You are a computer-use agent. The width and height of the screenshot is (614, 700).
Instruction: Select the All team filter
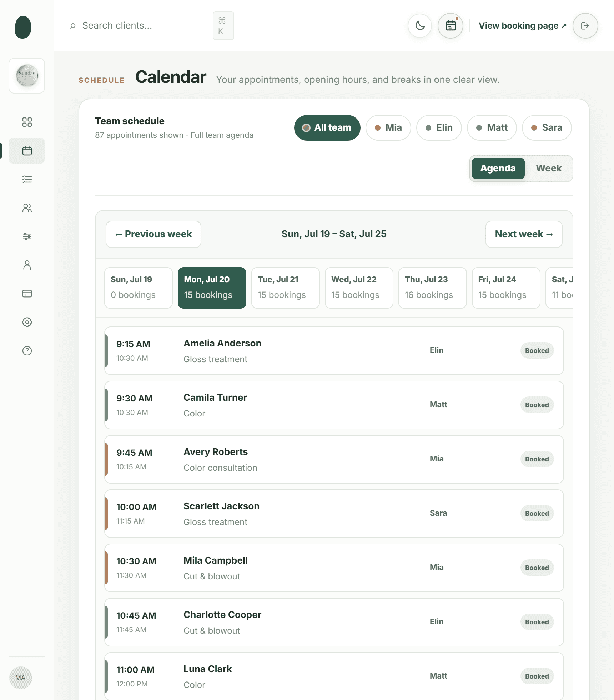[327, 128]
